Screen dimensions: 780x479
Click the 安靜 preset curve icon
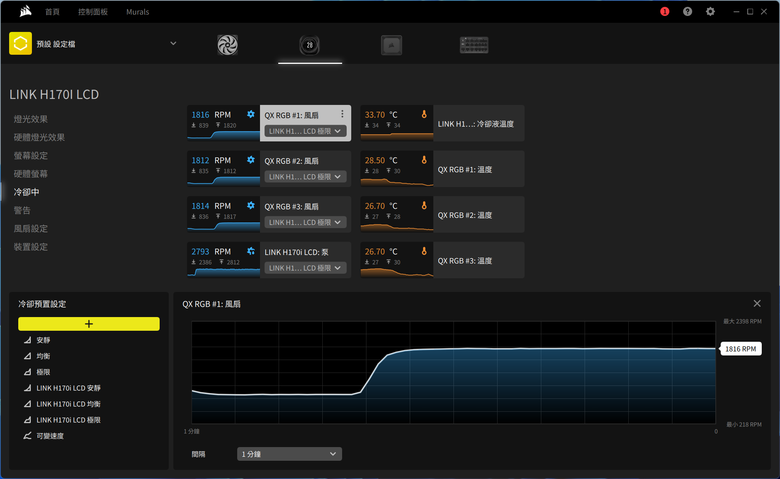pyautogui.click(x=27, y=340)
